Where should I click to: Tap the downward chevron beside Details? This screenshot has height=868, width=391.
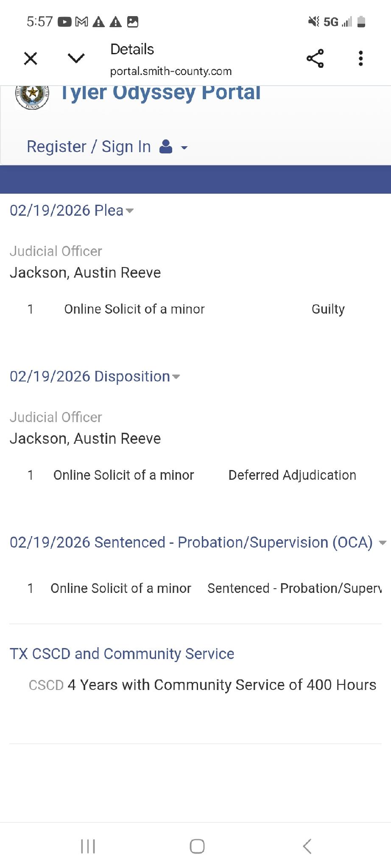[76, 58]
